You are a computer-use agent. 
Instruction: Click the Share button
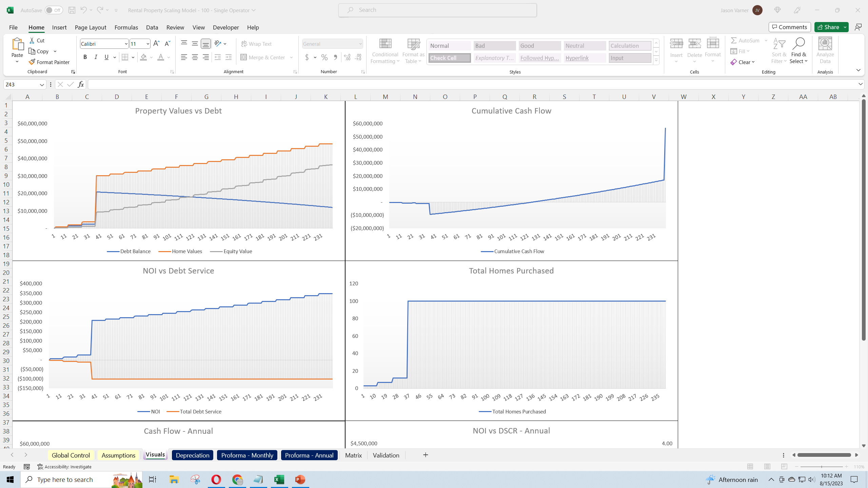828,27
